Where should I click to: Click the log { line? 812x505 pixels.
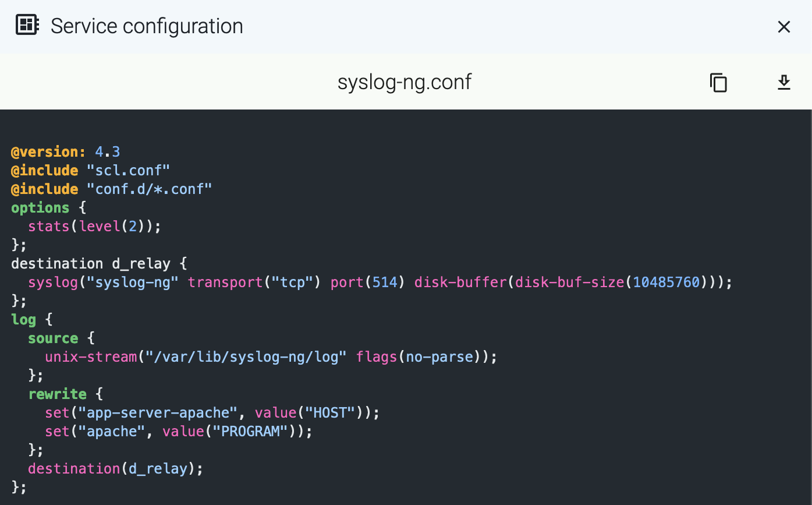click(x=32, y=320)
